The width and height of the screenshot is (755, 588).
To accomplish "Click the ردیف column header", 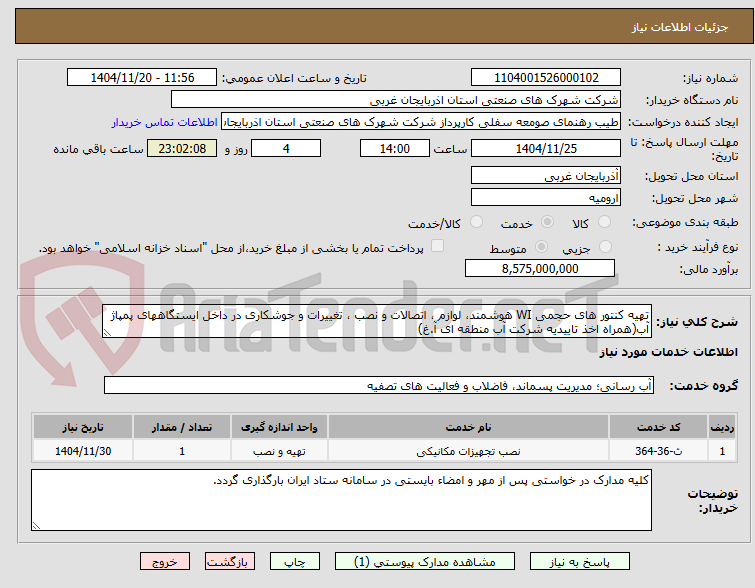I will [x=722, y=427].
